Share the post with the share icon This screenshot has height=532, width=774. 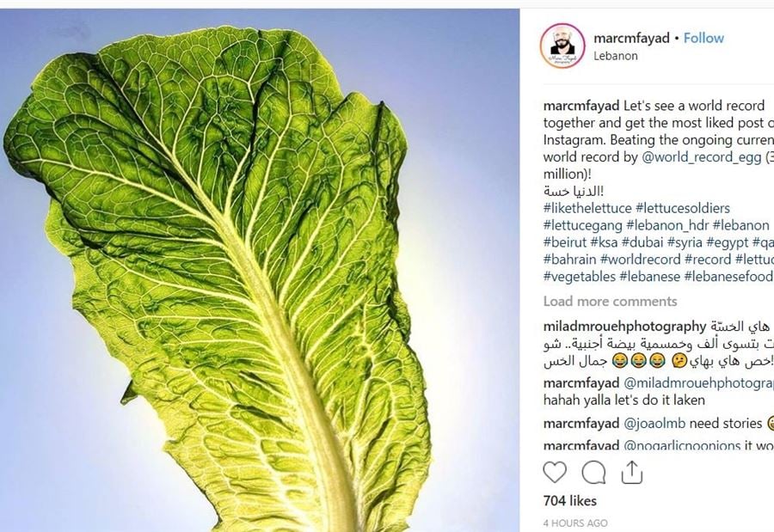coord(632,473)
